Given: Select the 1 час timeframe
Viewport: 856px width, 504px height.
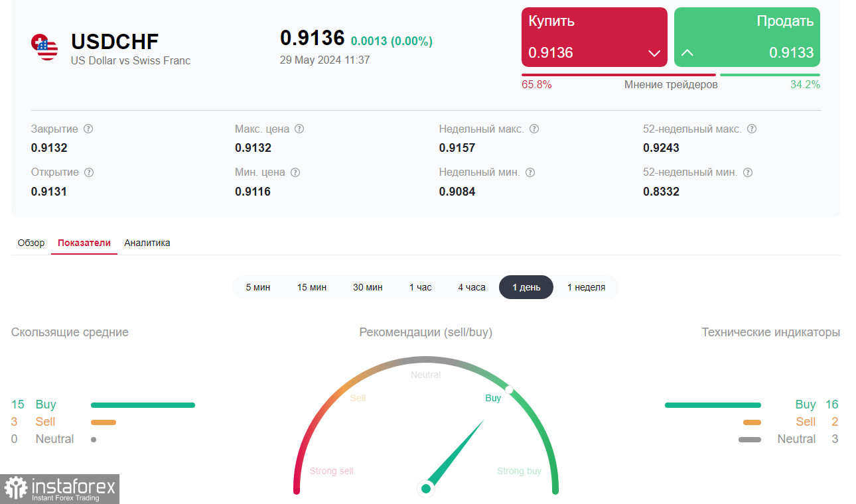Looking at the screenshot, I should point(420,287).
